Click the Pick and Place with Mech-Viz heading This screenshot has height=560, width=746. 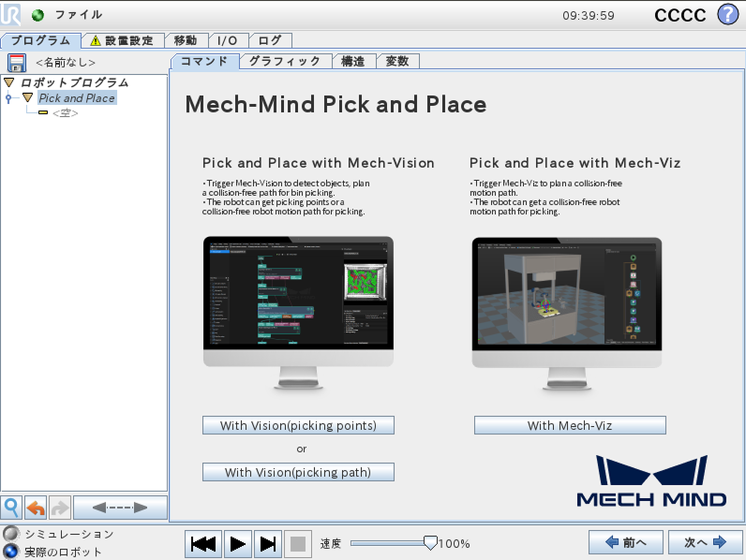point(574,163)
